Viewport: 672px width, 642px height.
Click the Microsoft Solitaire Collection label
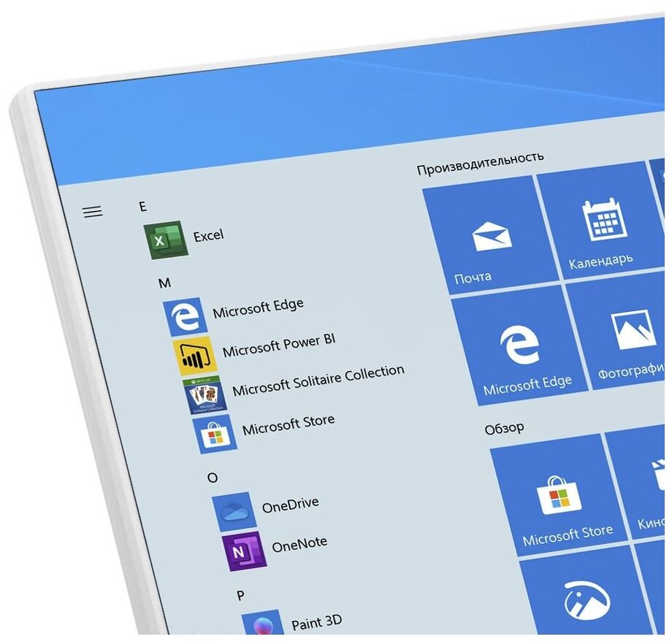pyautogui.click(x=318, y=380)
